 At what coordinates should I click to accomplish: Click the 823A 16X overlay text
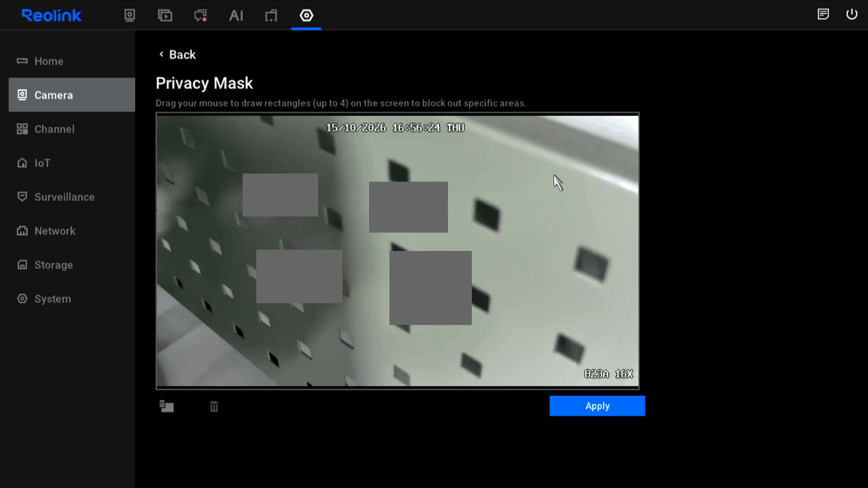point(608,374)
